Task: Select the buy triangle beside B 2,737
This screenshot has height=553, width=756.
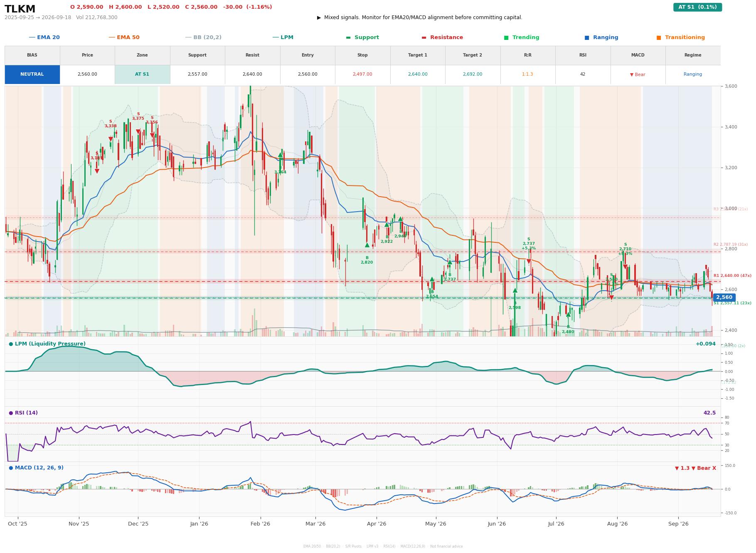Action: (450, 262)
